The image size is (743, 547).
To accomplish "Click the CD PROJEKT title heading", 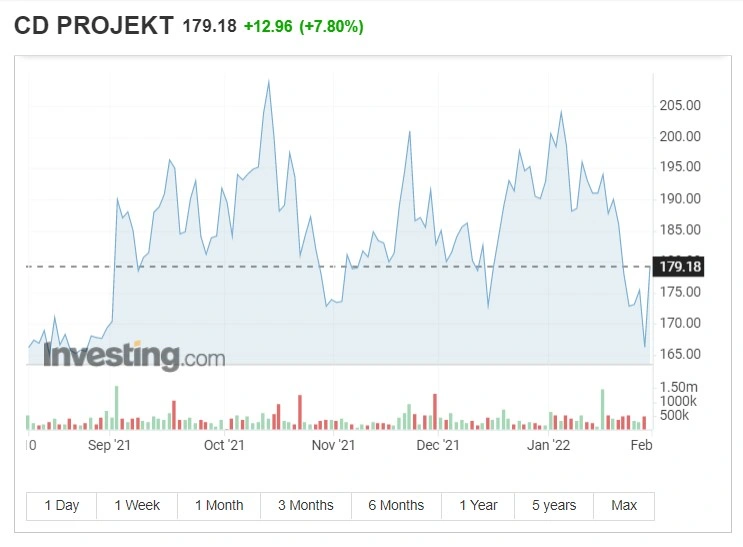I will click(94, 26).
